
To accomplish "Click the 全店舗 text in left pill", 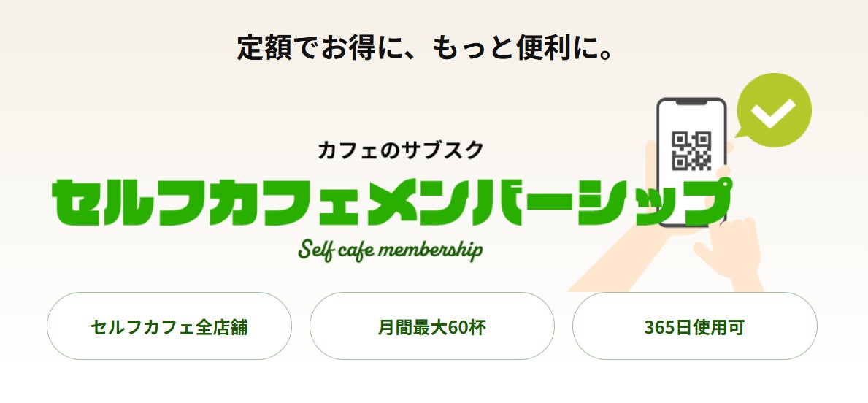I will [222, 327].
